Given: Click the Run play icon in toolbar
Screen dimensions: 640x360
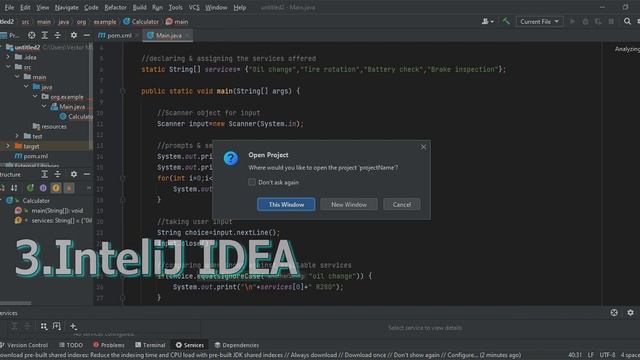Looking at the screenshot, I should pyautogui.click(x=572, y=21).
